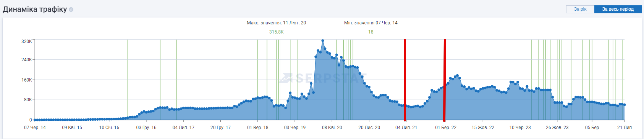Click the green 315.8K maximum value

pyautogui.click(x=276, y=32)
